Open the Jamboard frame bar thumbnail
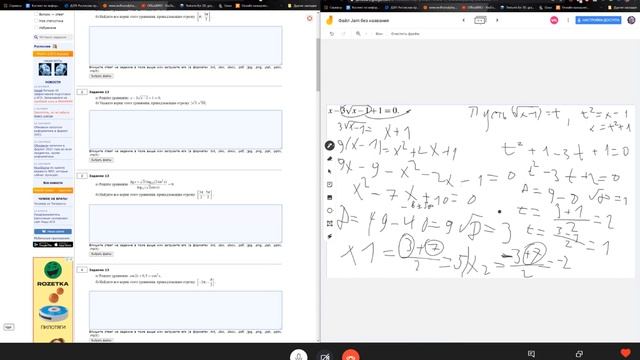Viewport: 640px width, 360px height. (480, 20)
